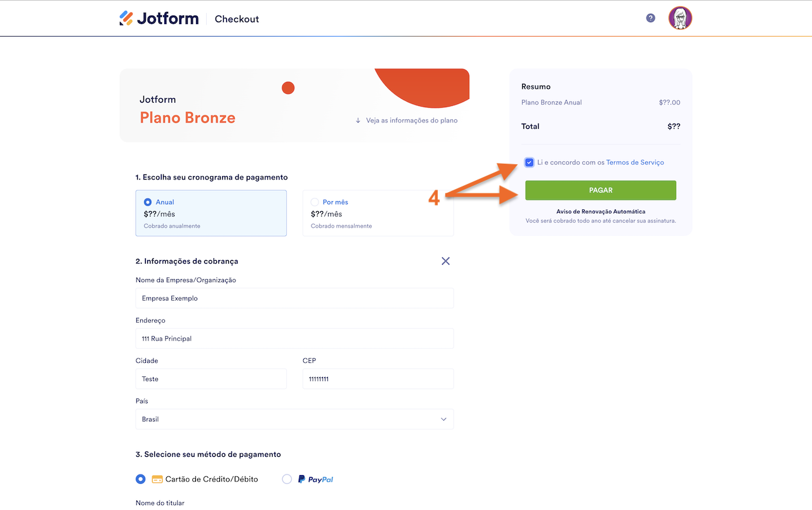
Task: Expand the chevron on the Brasil selector
Action: [444, 419]
